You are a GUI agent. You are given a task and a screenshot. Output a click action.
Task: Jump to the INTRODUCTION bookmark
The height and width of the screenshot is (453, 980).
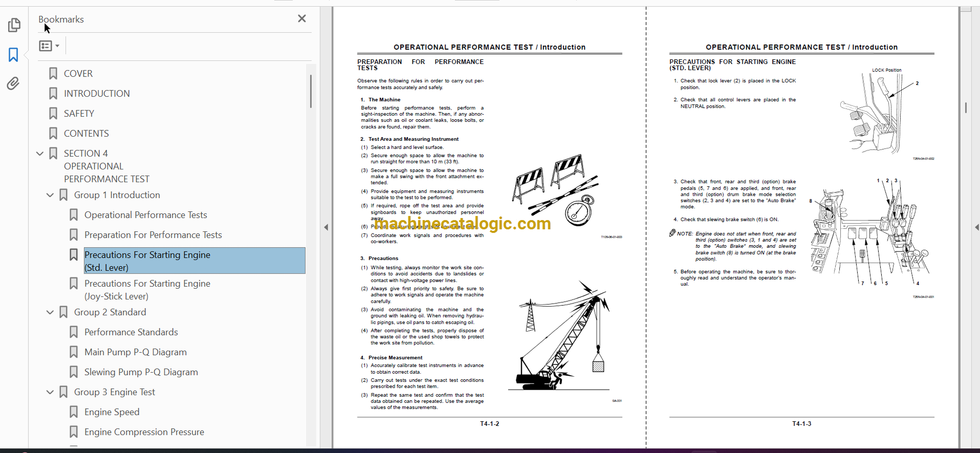(x=97, y=94)
